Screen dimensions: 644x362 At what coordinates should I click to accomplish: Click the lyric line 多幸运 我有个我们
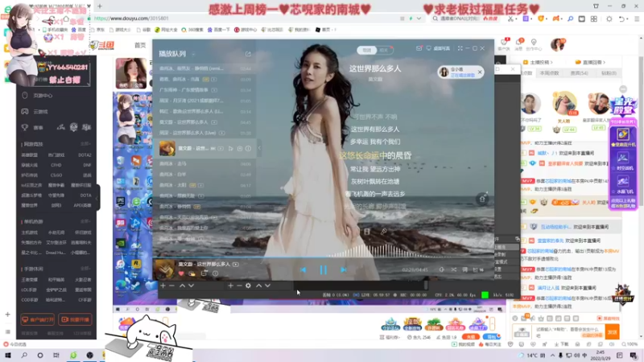[374, 142]
